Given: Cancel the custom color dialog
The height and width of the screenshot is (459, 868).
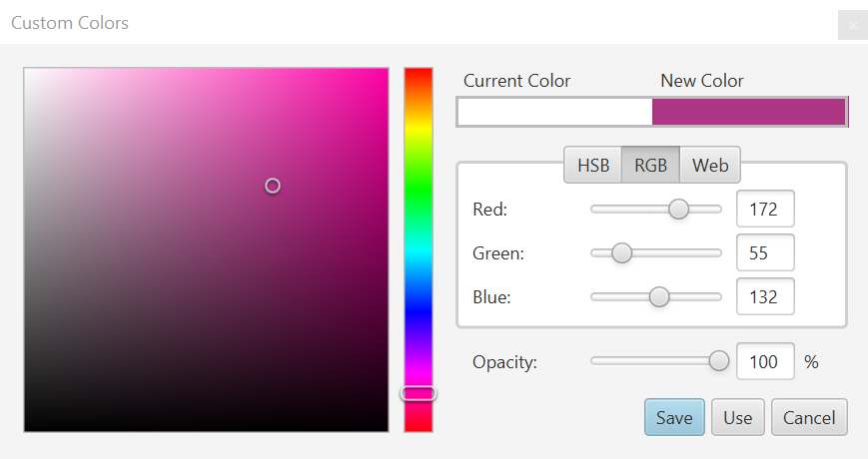Looking at the screenshot, I should pos(809,417).
